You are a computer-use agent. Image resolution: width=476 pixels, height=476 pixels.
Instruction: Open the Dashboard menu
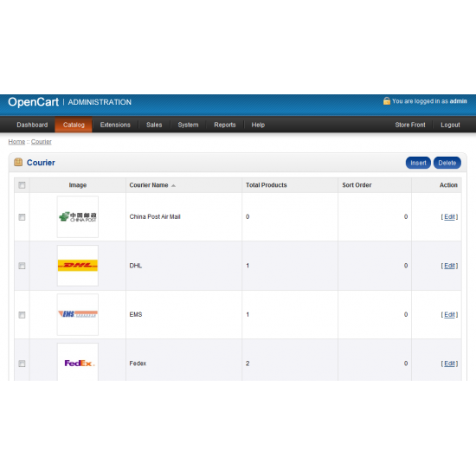click(x=32, y=125)
